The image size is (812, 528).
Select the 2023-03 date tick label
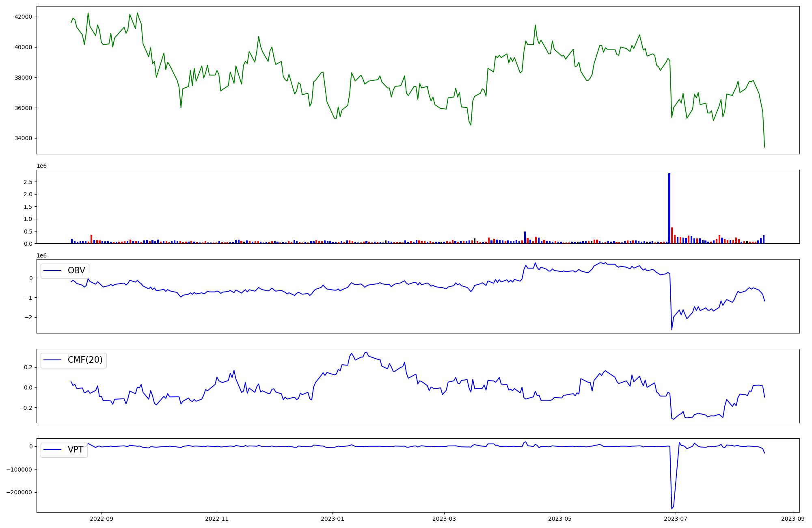[x=444, y=519]
